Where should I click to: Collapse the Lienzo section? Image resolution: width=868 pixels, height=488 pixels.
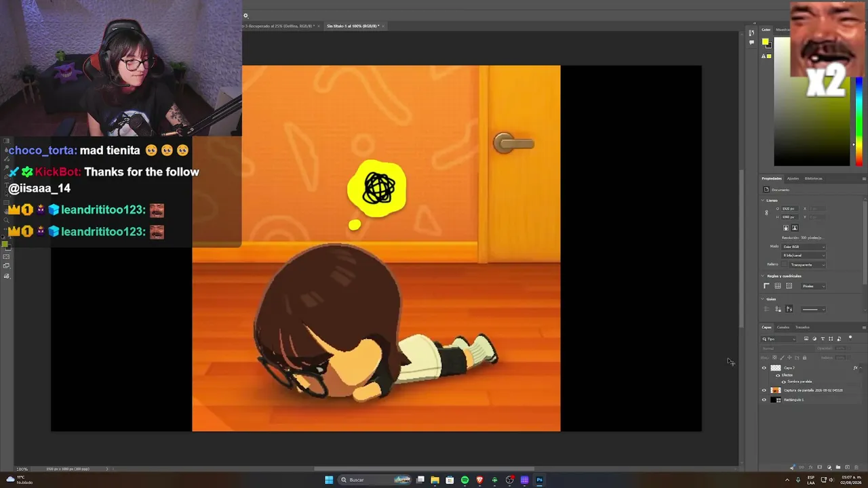pyautogui.click(x=763, y=201)
